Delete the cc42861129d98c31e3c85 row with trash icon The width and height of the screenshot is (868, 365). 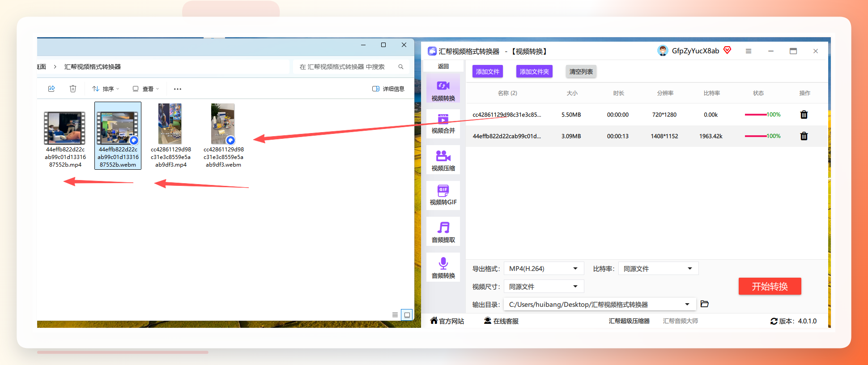click(x=804, y=115)
